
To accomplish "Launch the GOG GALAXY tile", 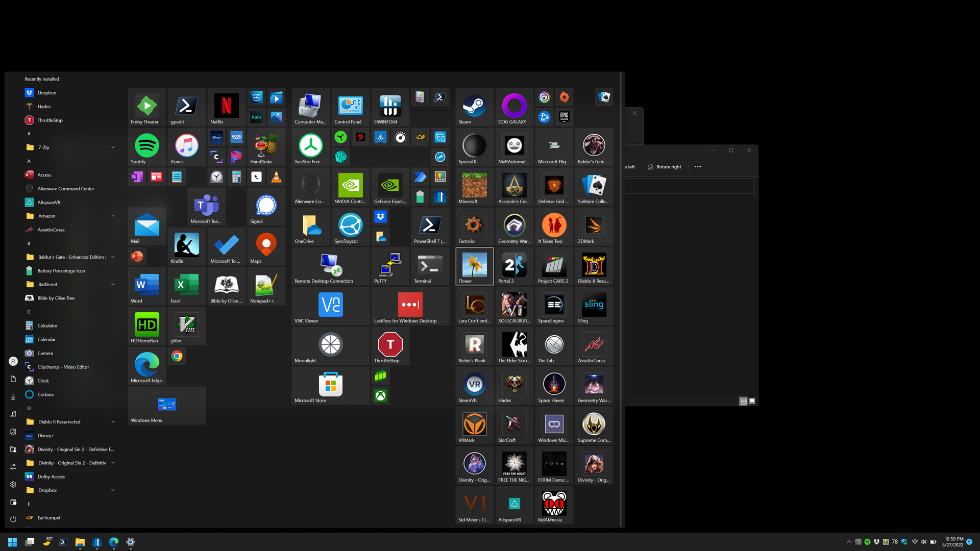I will tap(514, 107).
